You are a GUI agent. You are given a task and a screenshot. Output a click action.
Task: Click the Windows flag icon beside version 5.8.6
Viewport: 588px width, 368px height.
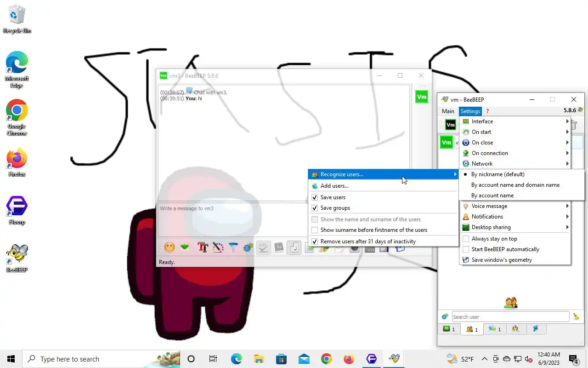coord(580,110)
